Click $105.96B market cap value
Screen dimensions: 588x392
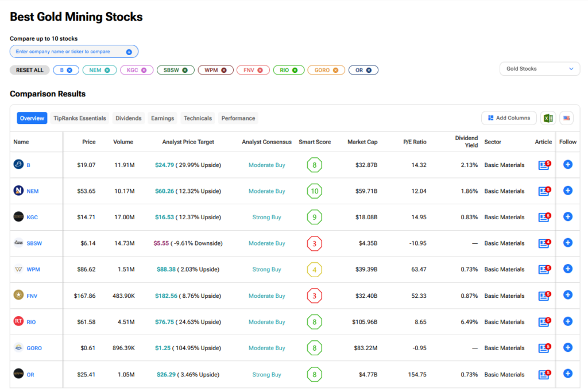(365, 322)
